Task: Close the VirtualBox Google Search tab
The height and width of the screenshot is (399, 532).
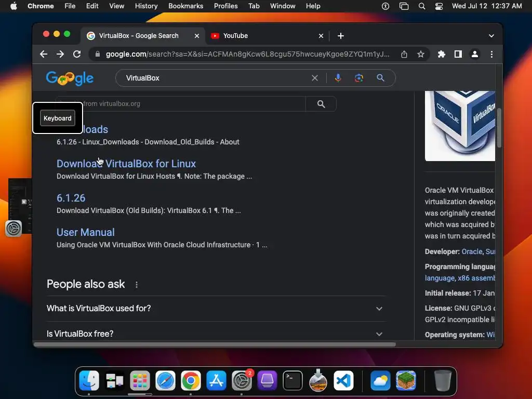Action: coord(197,36)
